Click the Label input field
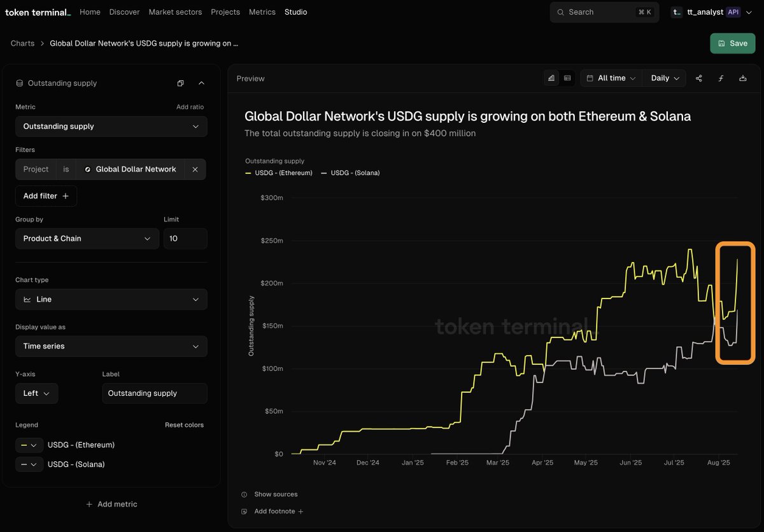764x532 pixels. point(155,393)
